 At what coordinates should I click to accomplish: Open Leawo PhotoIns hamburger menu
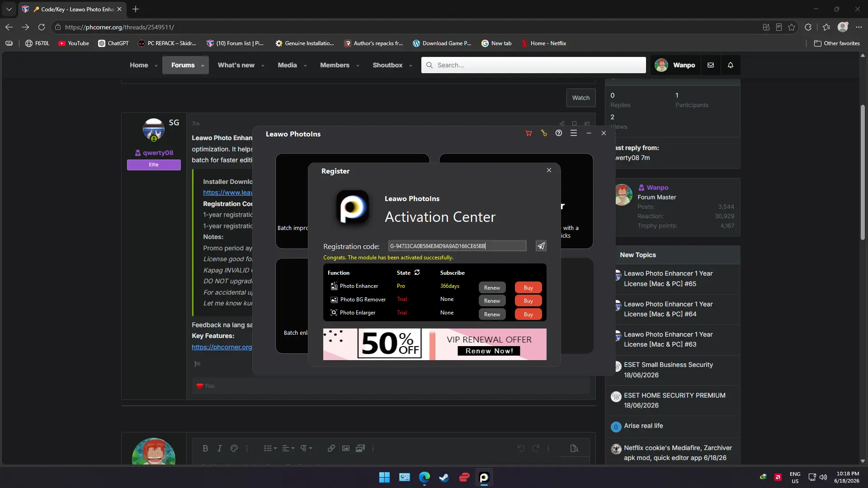coord(574,133)
